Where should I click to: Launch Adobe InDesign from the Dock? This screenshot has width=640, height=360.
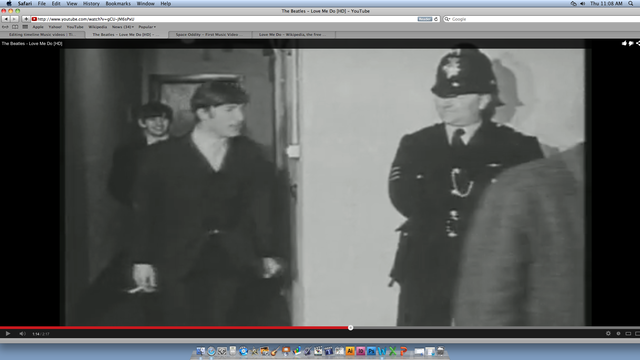pos(361,351)
